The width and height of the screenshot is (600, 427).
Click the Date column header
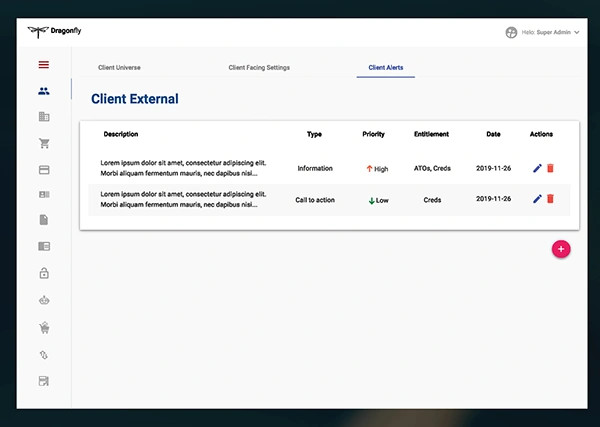tap(493, 134)
